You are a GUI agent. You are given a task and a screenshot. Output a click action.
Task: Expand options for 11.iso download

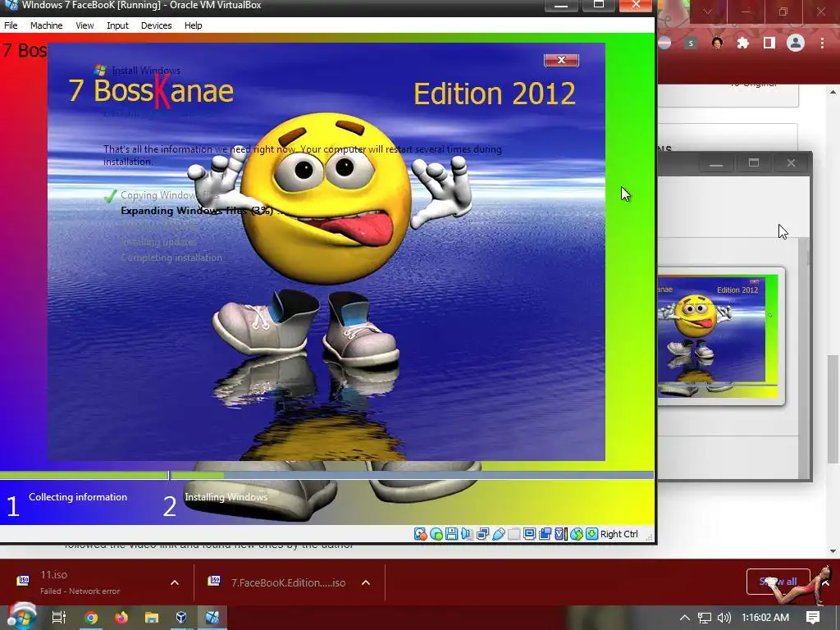[175, 582]
